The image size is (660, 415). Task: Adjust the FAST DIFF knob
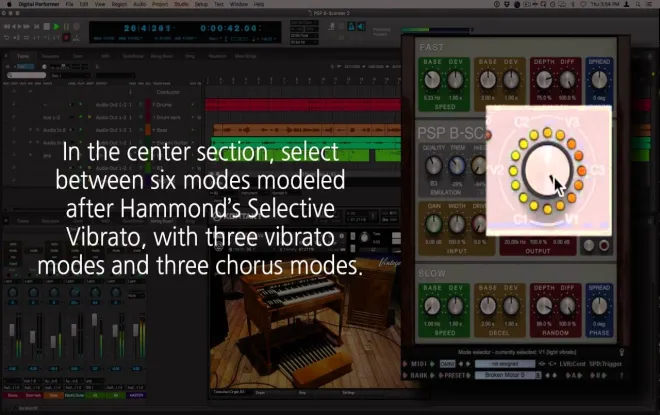pyautogui.click(x=567, y=80)
